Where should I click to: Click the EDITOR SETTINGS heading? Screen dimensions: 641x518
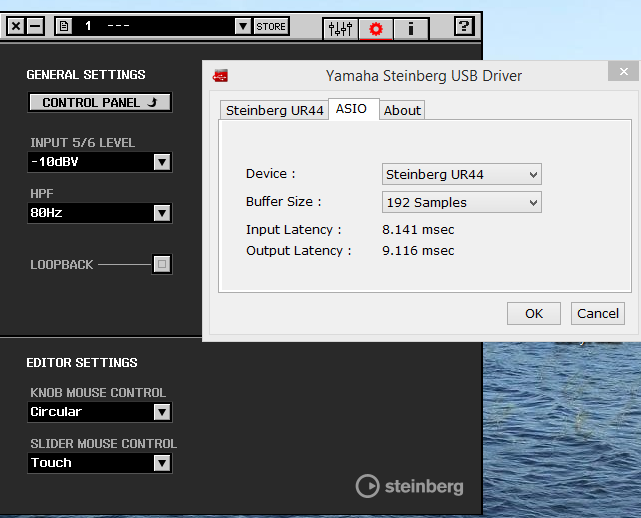coord(82,363)
